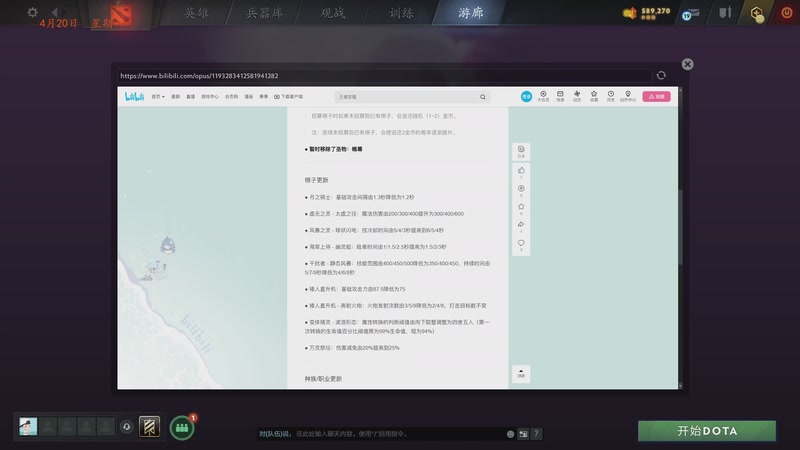Click the web page vertical scrollbar
The height and width of the screenshot is (450, 800).
click(x=680, y=227)
